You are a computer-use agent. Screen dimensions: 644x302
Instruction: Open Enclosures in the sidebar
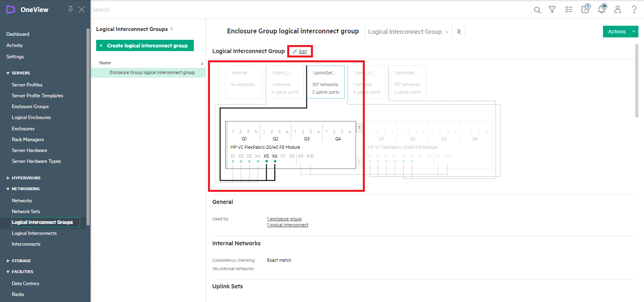(x=23, y=129)
